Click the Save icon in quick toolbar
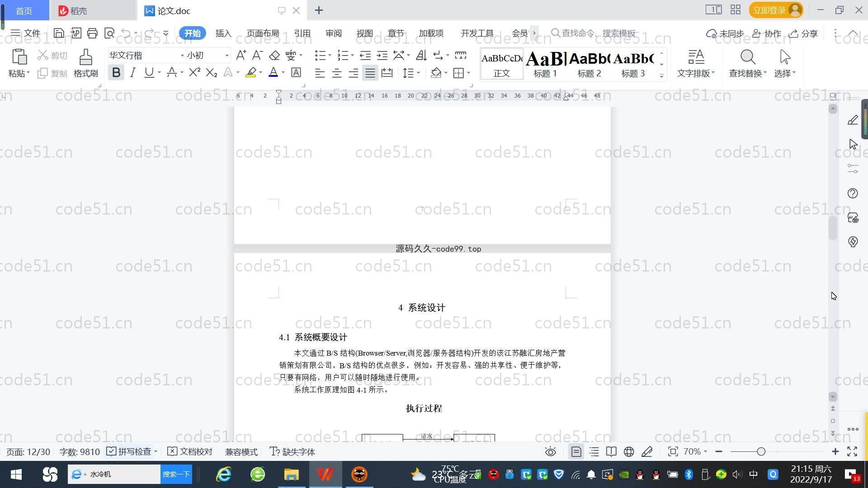This screenshot has width=868, height=488. pyautogui.click(x=58, y=33)
